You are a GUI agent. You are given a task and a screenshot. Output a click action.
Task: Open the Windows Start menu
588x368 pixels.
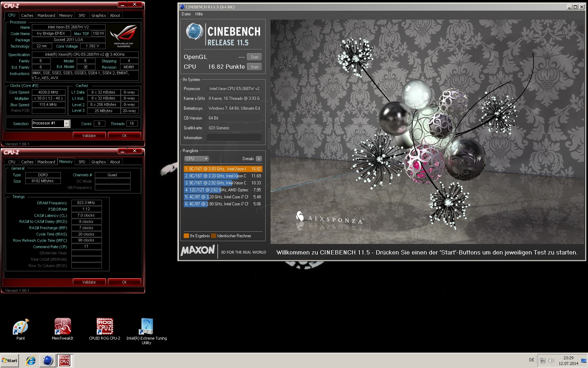click(10, 360)
